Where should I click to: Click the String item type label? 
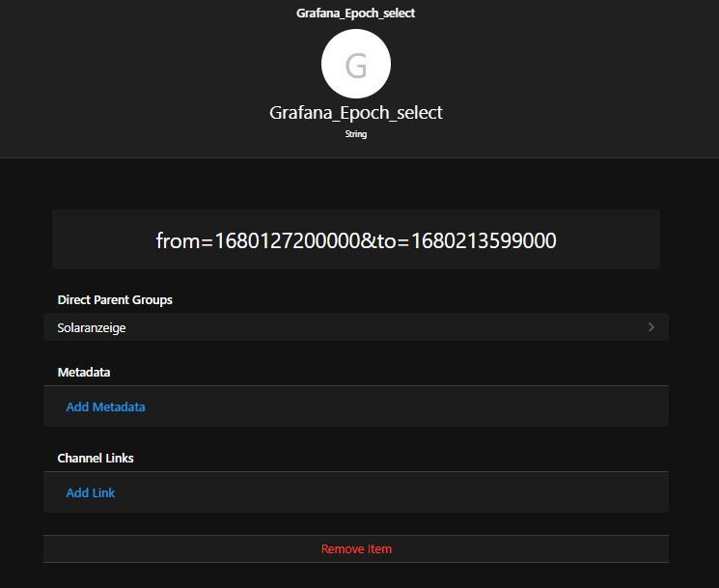tap(356, 134)
